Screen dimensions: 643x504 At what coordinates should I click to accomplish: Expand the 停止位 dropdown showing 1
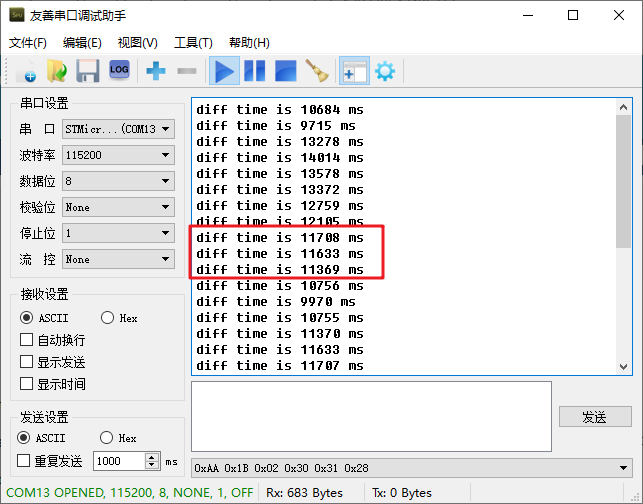pos(119,233)
